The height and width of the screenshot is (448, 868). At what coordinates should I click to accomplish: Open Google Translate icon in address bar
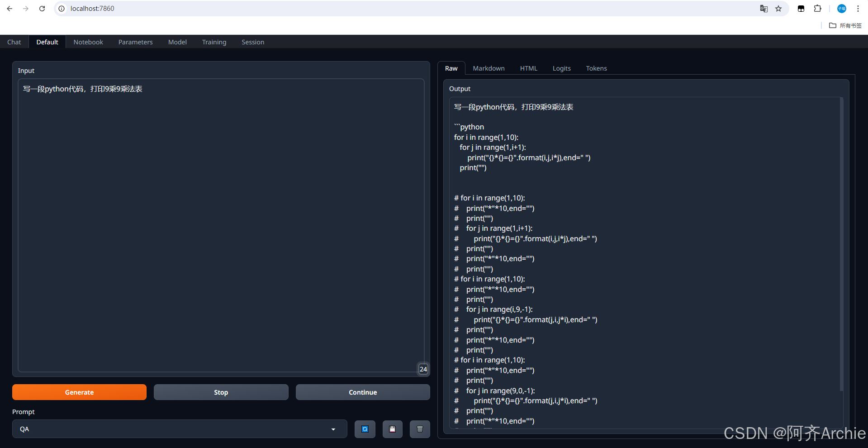click(x=764, y=9)
